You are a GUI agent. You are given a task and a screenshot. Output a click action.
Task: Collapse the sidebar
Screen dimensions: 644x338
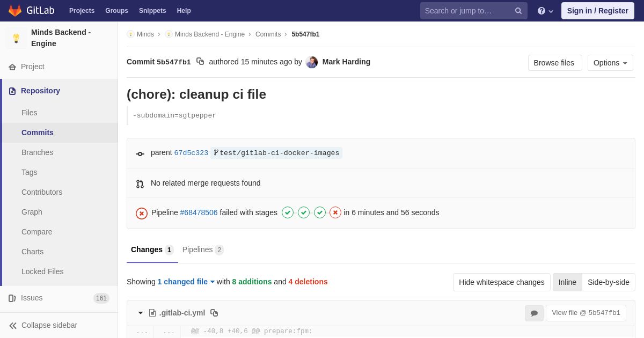click(43, 325)
